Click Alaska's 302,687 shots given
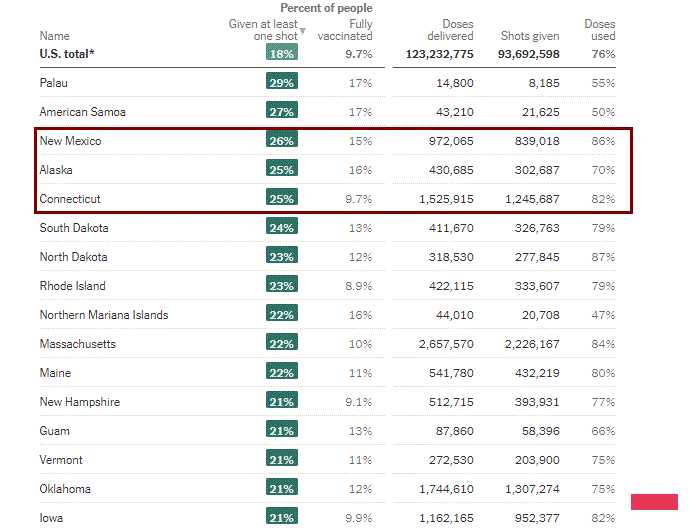Screen dimensions: 698x530 coord(537,170)
